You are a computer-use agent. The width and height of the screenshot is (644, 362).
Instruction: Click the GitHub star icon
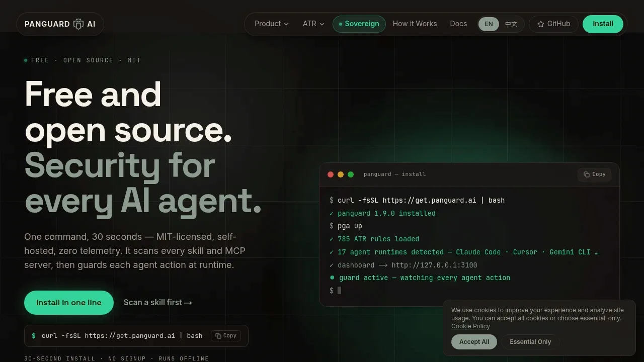[x=541, y=24]
